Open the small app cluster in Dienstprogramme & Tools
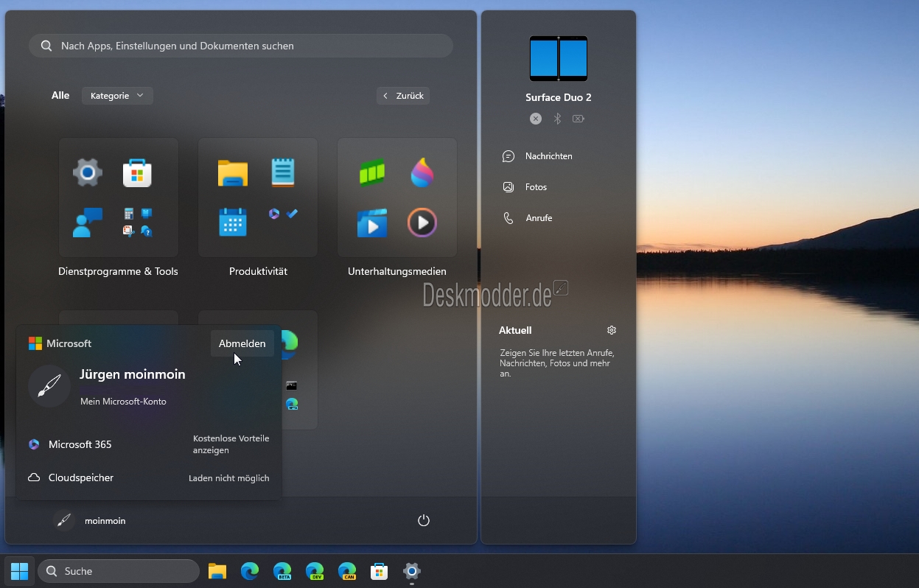The image size is (919, 588). (x=138, y=223)
